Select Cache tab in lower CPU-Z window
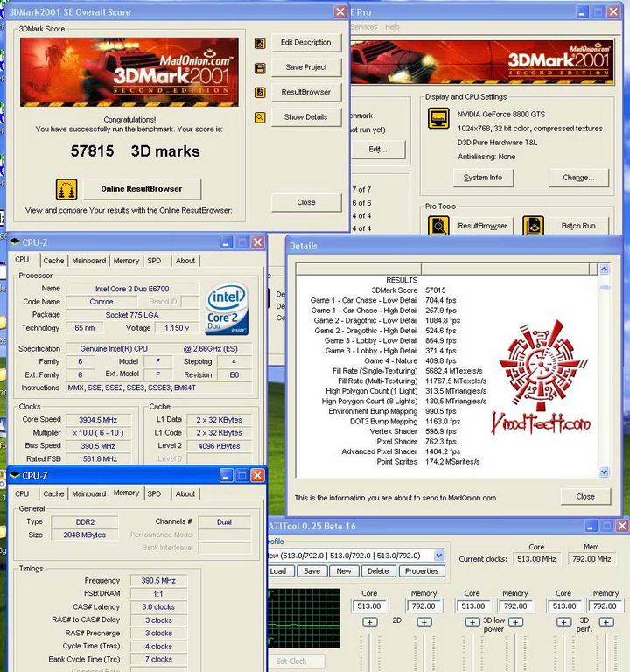630x672 pixels. 53,493
